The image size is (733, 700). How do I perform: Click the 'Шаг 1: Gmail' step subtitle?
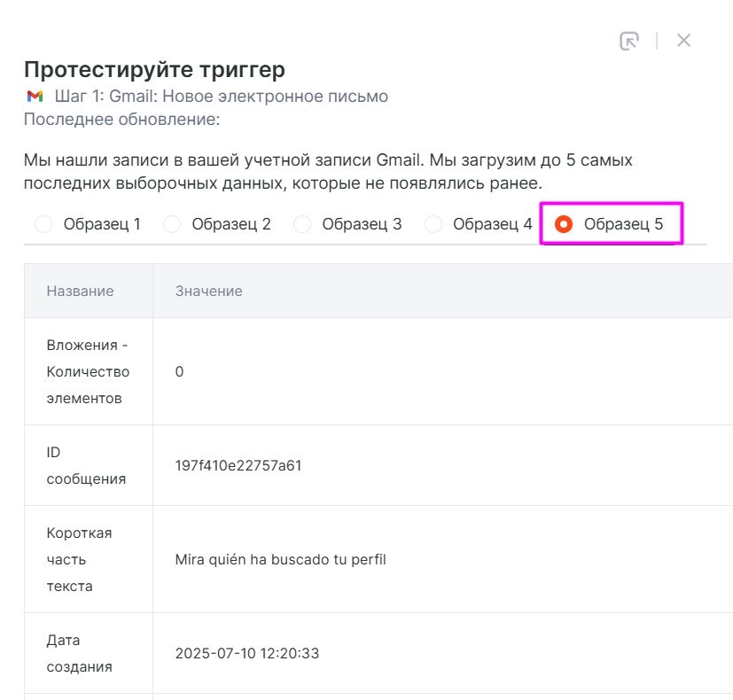pos(221,97)
